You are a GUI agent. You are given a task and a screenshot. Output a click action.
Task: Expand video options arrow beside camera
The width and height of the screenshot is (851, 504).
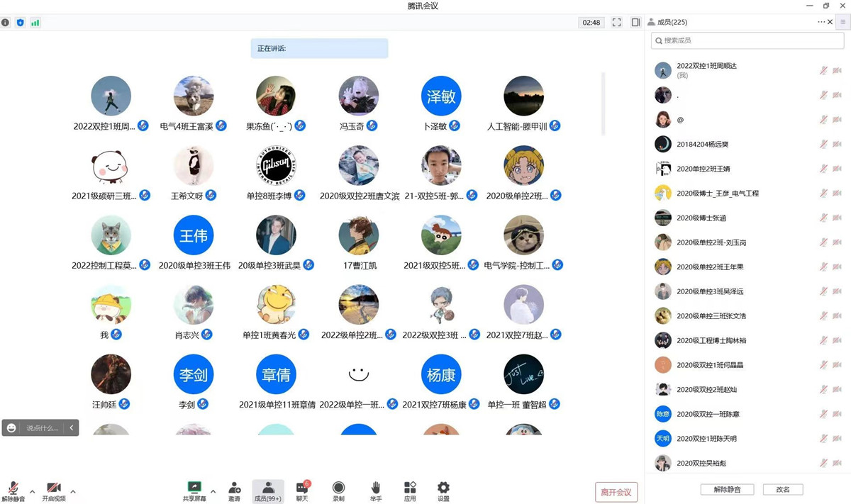coord(72,491)
